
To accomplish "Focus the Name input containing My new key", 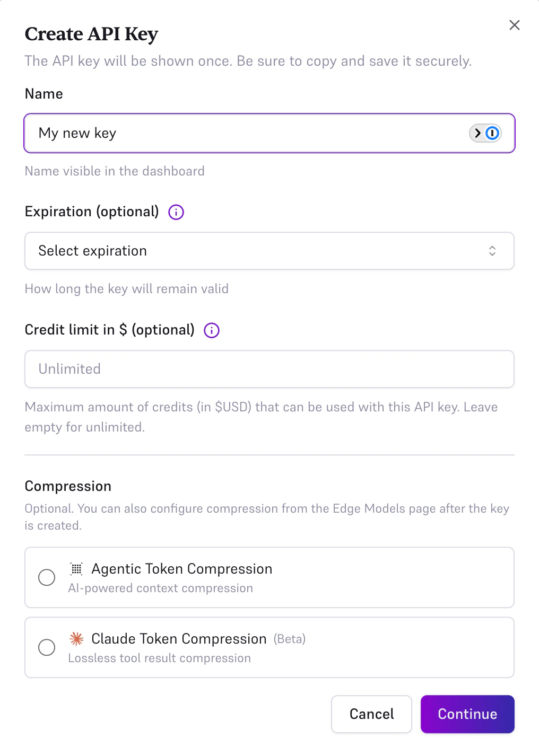I will [212, 133].
